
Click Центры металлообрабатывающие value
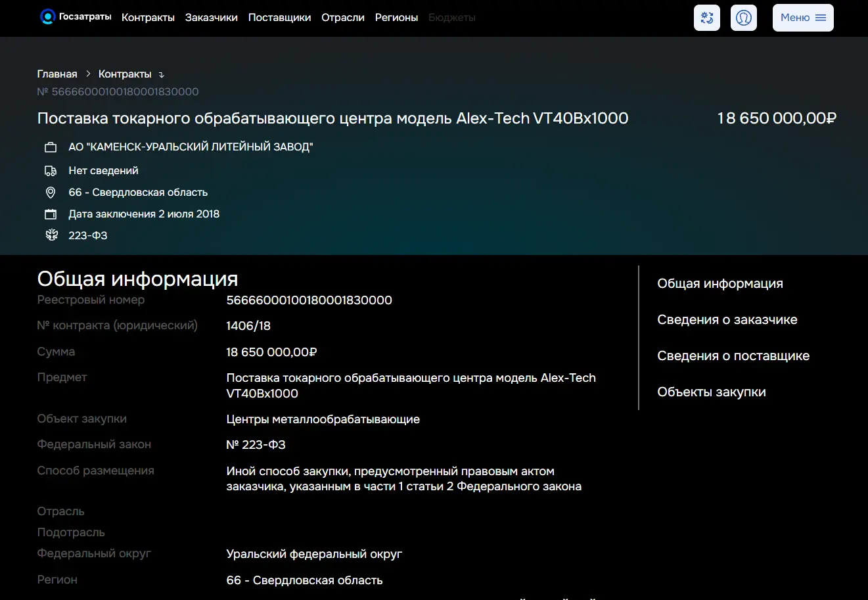[323, 419]
